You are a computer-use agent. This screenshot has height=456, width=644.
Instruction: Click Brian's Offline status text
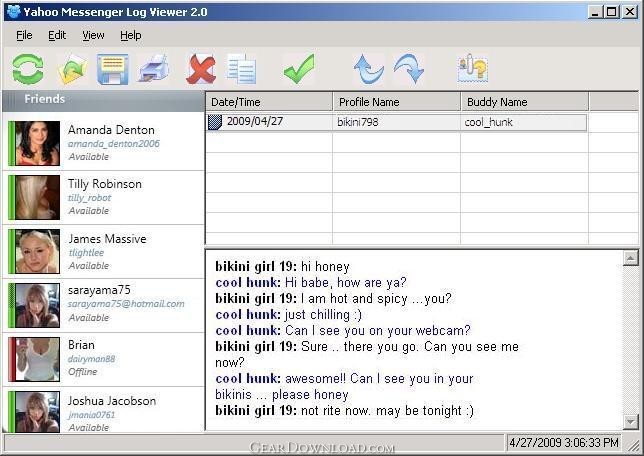(83, 372)
